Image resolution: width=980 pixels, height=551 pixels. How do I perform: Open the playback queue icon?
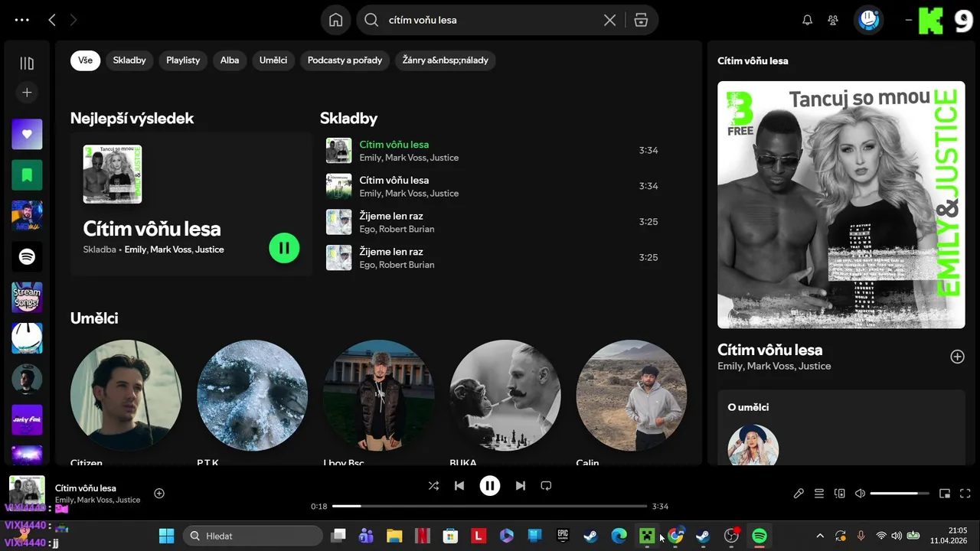[819, 494]
